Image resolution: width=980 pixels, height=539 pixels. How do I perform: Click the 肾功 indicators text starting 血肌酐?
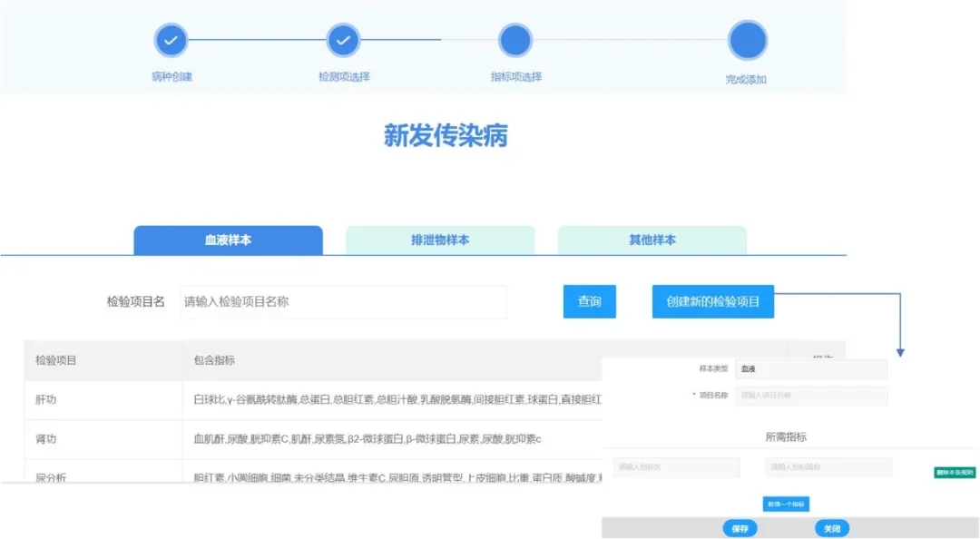367,439
